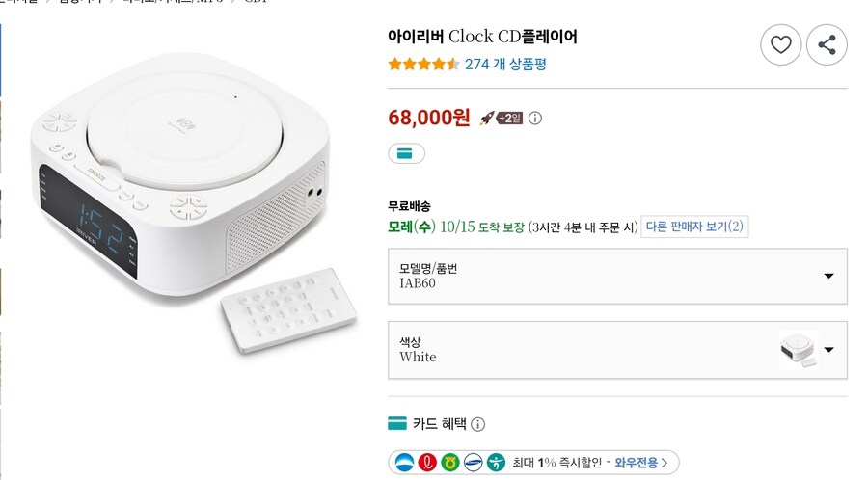Click the White color thumbnail swatch
The height and width of the screenshot is (480, 868).
pyautogui.click(x=799, y=349)
